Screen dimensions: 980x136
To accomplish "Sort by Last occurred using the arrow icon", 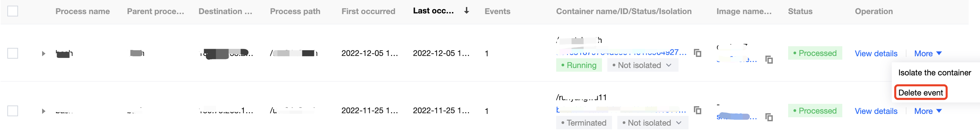I will click(x=466, y=11).
